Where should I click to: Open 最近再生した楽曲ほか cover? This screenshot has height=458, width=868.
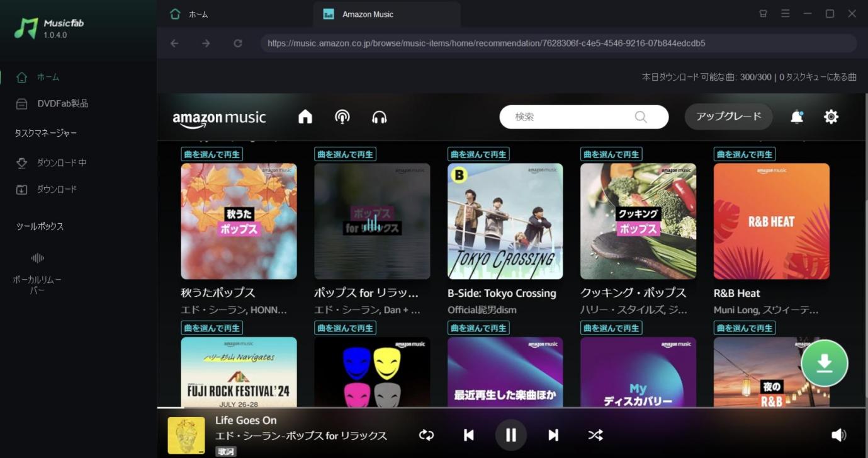505,372
